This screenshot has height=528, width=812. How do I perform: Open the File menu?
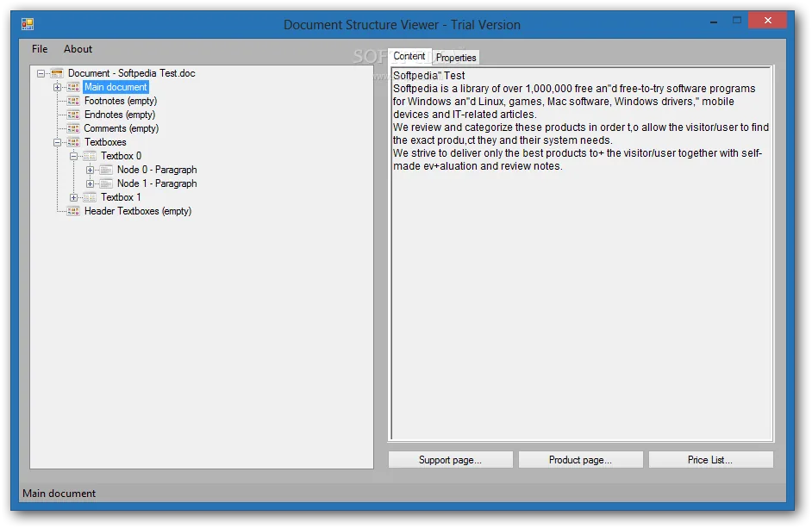(x=40, y=49)
